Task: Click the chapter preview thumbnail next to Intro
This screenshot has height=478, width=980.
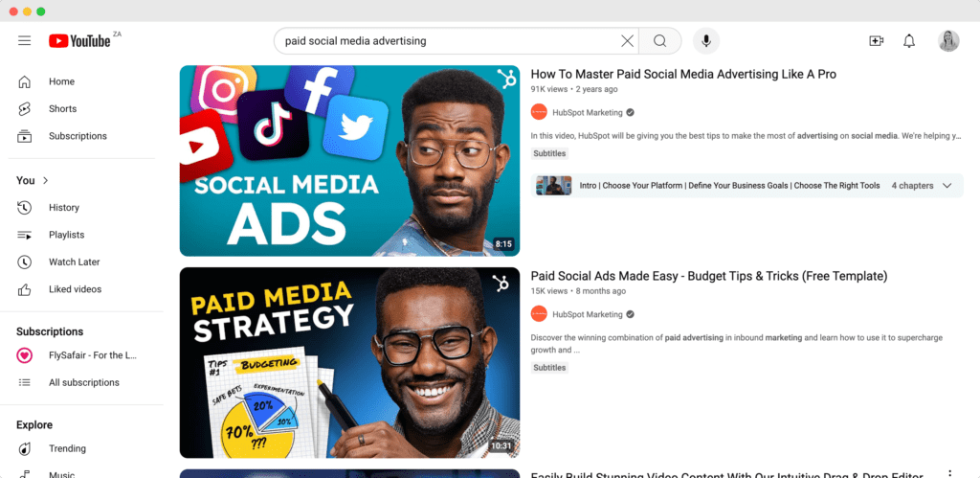Action: (x=554, y=186)
